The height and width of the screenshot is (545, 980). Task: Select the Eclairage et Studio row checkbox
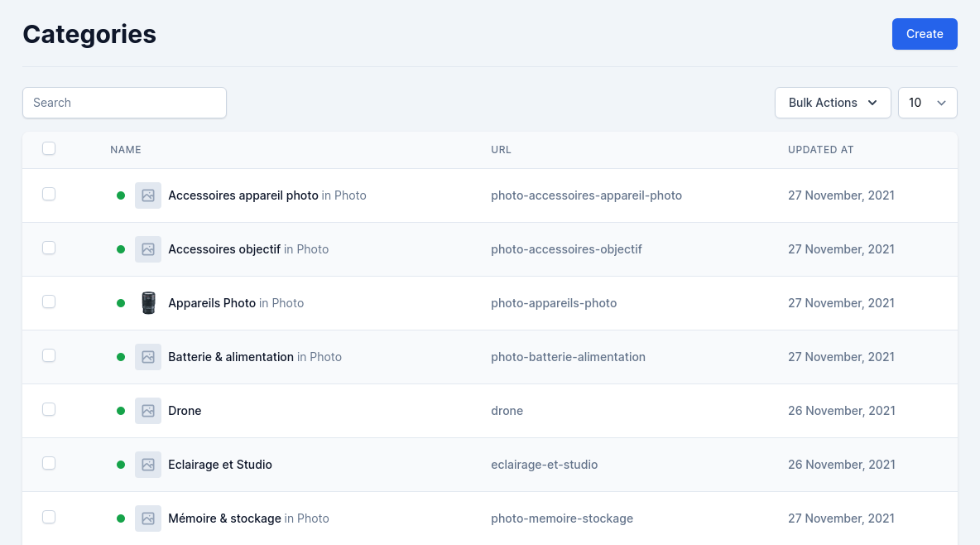point(49,463)
